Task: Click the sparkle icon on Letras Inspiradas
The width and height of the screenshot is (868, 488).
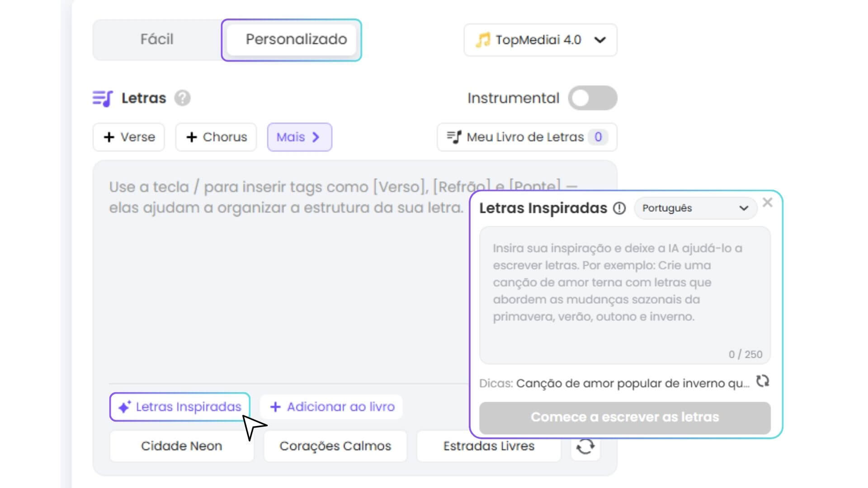Action: point(124,406)
